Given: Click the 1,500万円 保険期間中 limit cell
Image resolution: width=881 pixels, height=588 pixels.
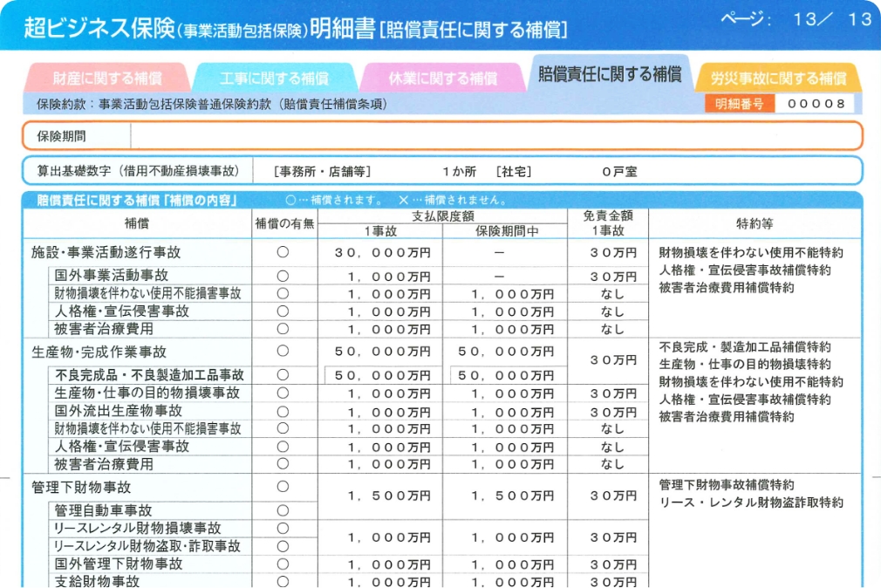Looking at the screenshot, I should click(x=504, y=496).
